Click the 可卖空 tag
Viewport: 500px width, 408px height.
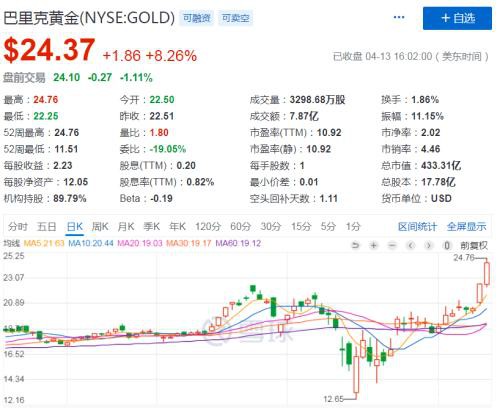click(x=236, y=18)
